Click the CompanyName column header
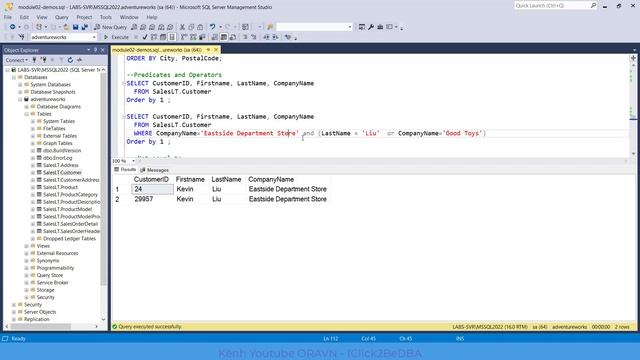 pyautogui.click(x=271, y=180)
